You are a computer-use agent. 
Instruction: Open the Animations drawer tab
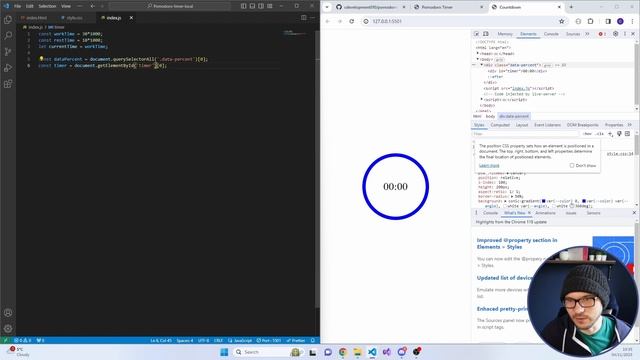(545, 213)
